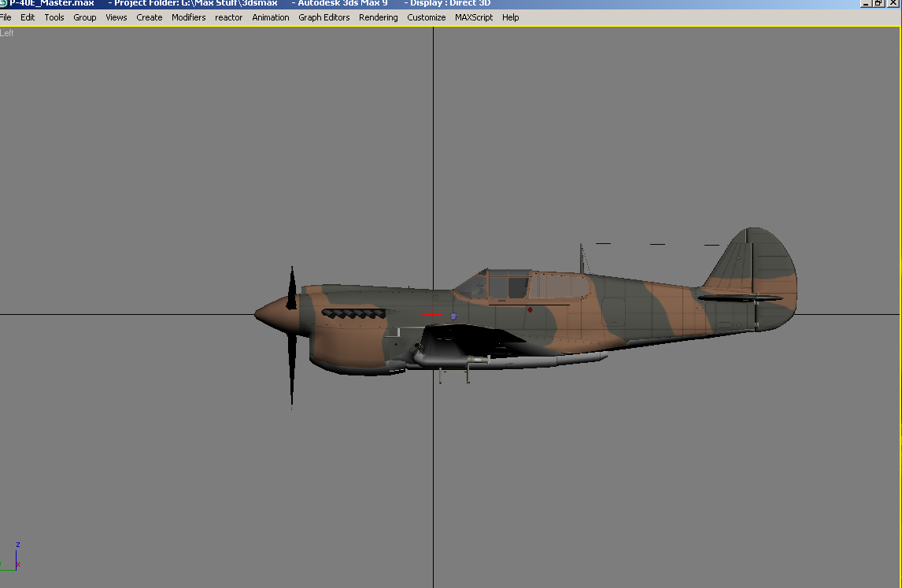Screen dimensions: 902x588
Task: Open the Customize menu
Action: (427, 17)
